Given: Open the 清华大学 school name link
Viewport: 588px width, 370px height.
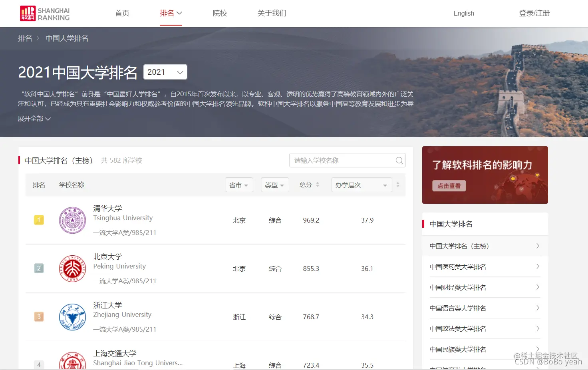Looking at the screenshot, I should point(107,208).
